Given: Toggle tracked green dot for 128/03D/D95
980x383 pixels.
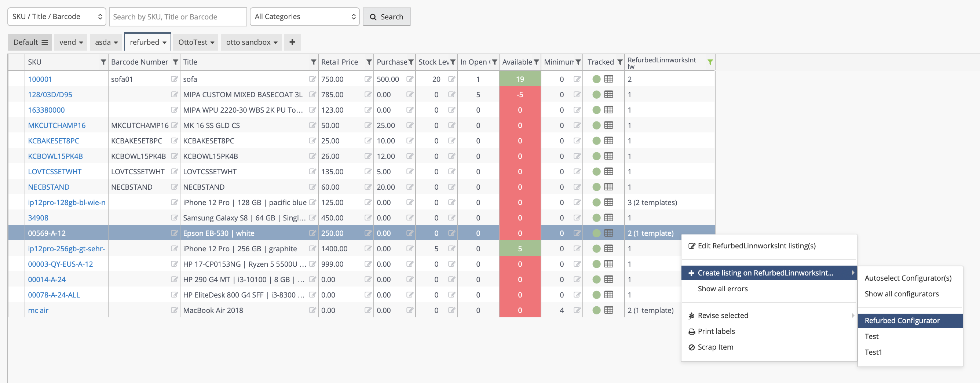Looking at the screenshot, I should point(596,94).
